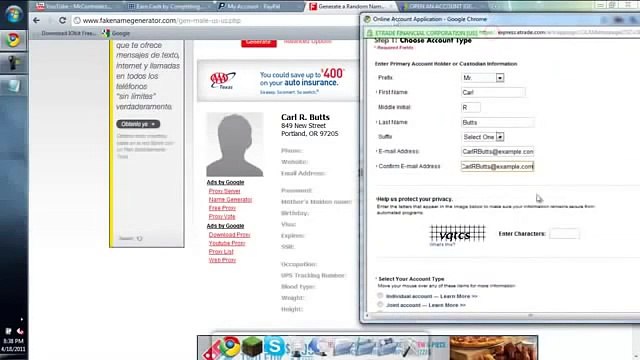The image size is (640, 360).
Task: Switch to the Open an Account tab
Action: (x=441, y=6)
